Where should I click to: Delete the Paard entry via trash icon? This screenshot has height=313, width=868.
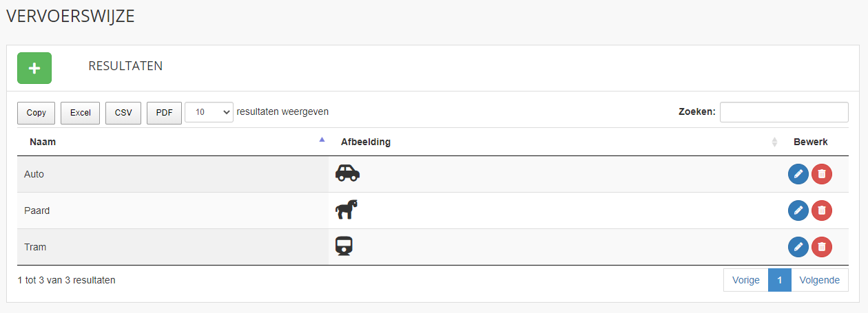[x=822, y=211]
